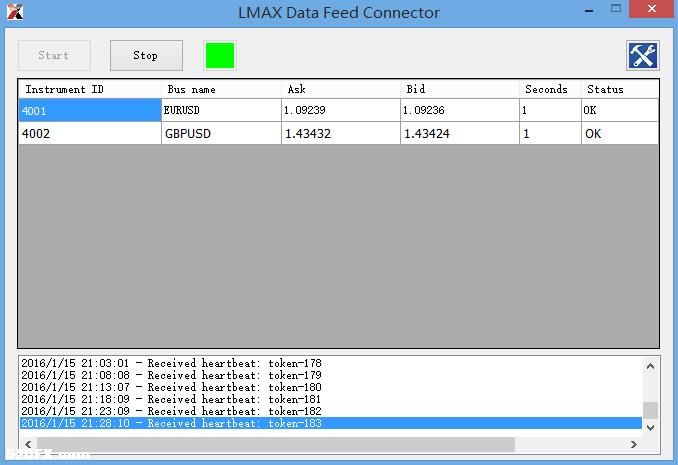Click the Ask column header
Image resolution: width=678 pixels, height=465 pixels.
point(341,89)
